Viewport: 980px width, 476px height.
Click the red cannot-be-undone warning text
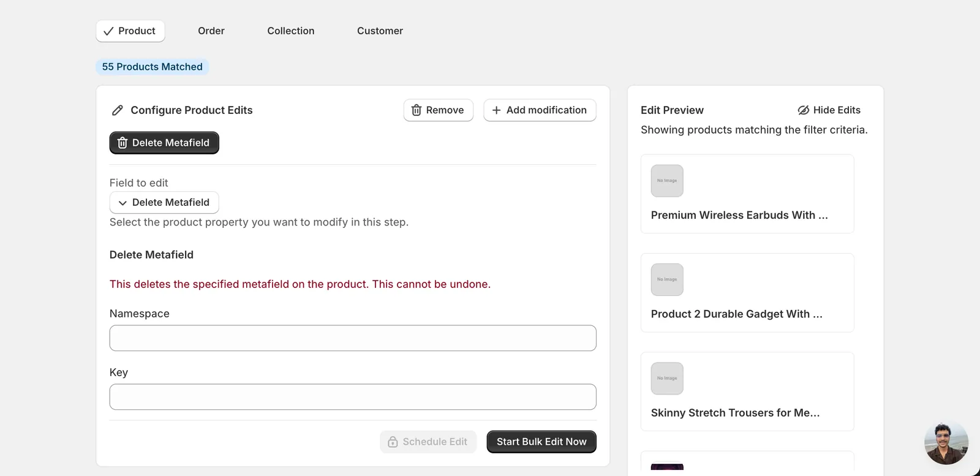300,284
